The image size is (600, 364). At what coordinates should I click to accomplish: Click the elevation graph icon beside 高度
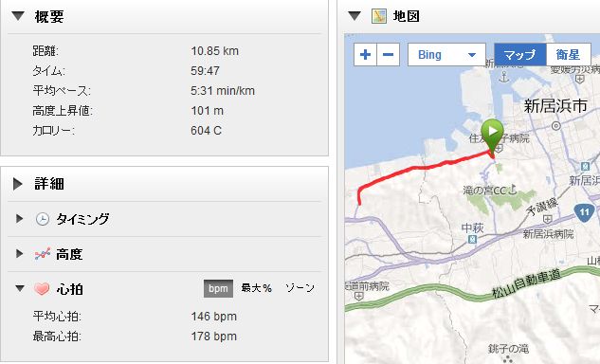[42, 254]
